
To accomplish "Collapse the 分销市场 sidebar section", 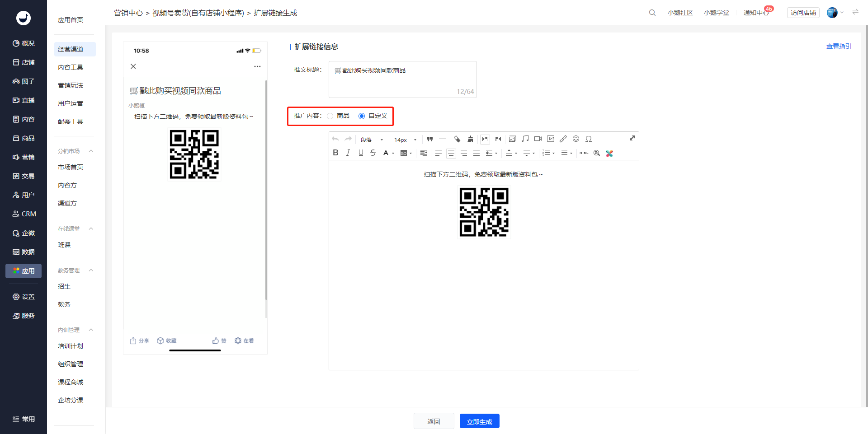I will point(91,151).
